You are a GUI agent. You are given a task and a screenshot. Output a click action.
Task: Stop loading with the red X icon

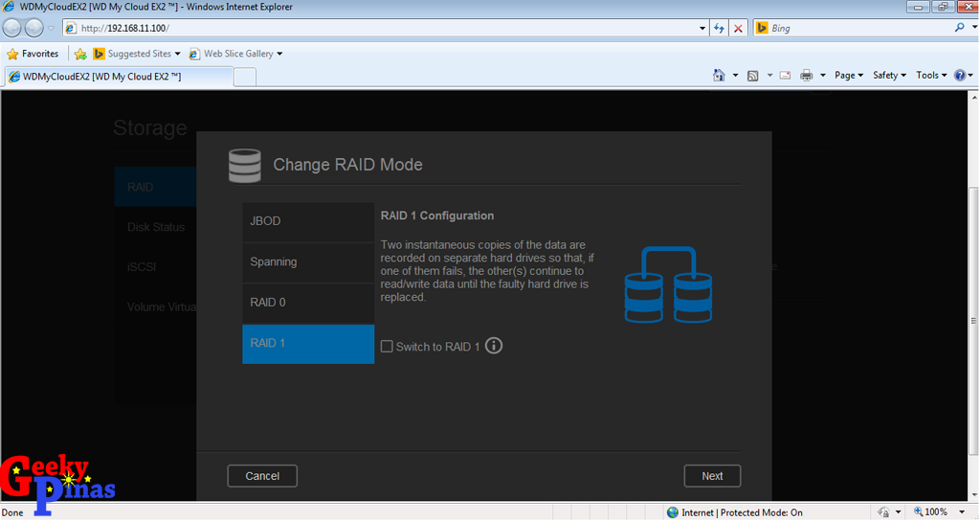pyautogui.click(x=738, y=28)
